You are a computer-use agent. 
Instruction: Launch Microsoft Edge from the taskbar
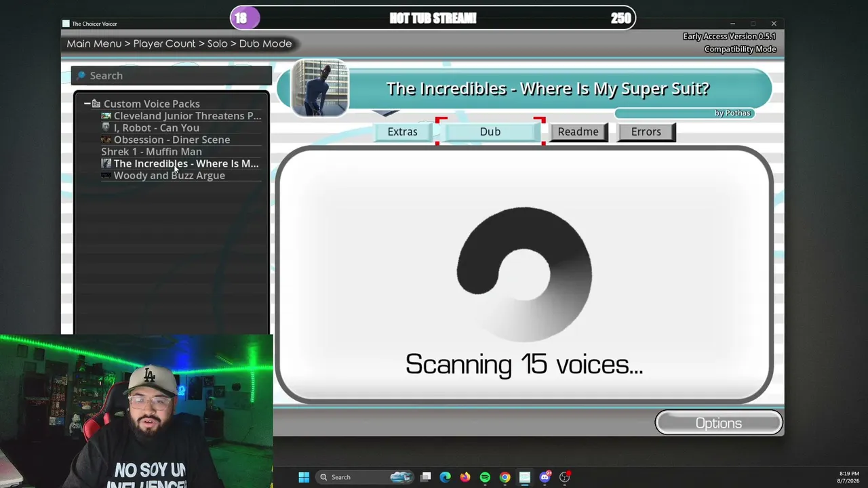pyautogui.click(x=445, y=477)
